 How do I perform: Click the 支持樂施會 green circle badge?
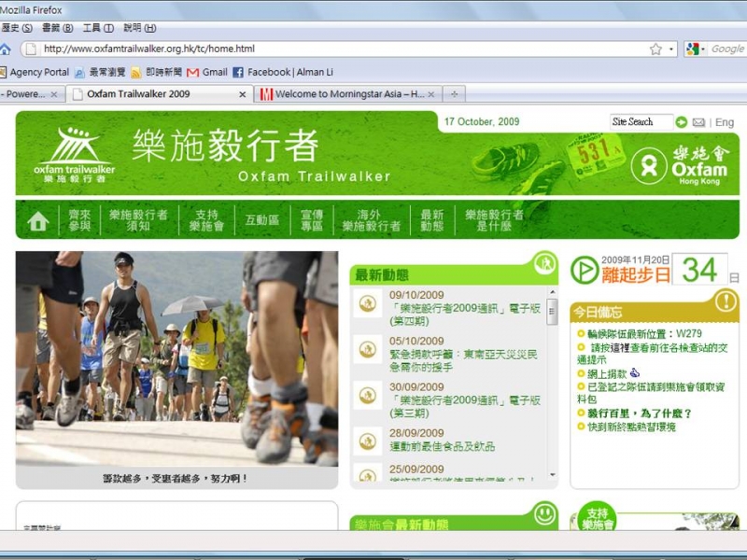click(x=598, y=518)
